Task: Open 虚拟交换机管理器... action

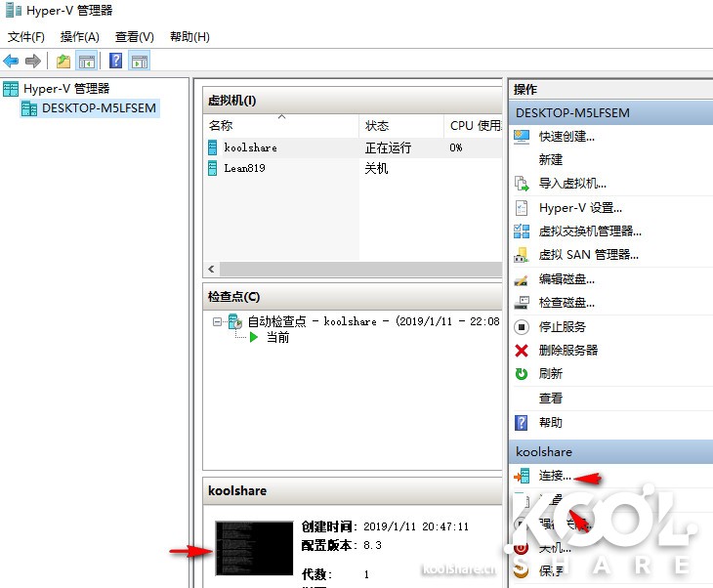Action: [x=590, y=231]
